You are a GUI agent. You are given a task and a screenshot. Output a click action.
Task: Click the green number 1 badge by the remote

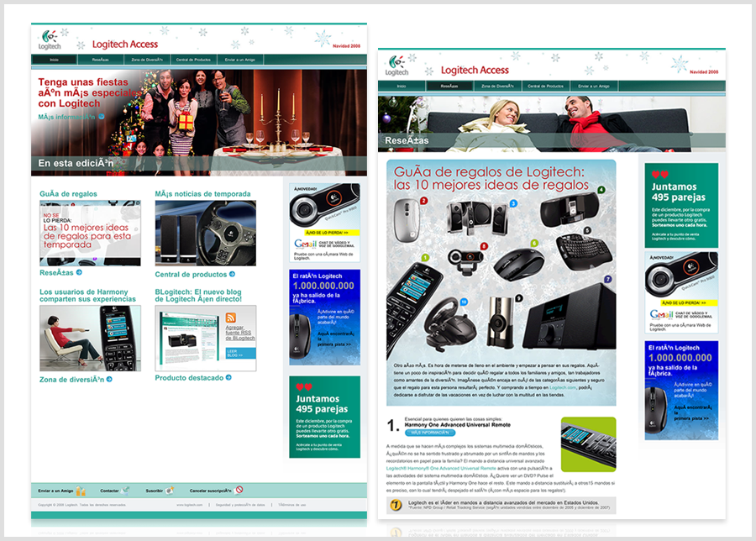coord(425,258)
